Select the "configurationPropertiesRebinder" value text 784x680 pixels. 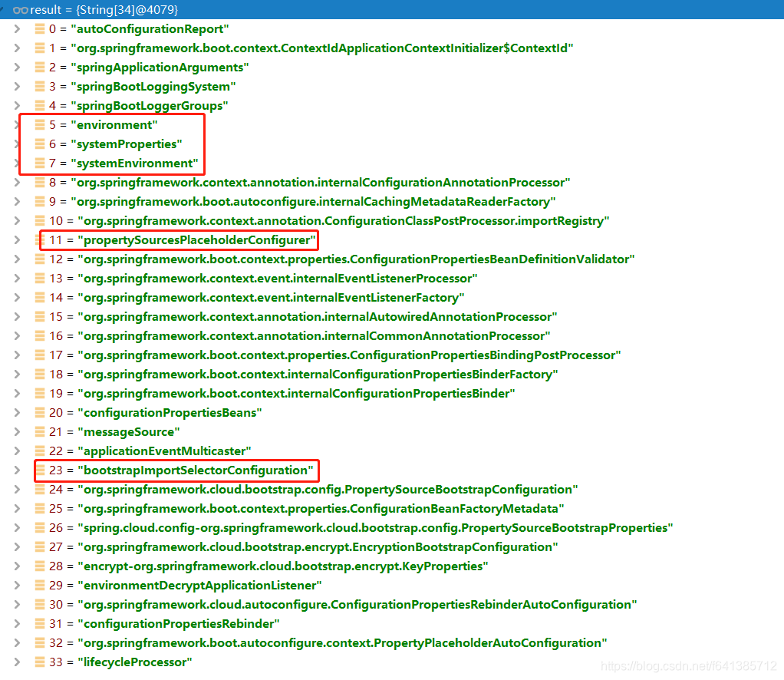(x=179, y=624)
